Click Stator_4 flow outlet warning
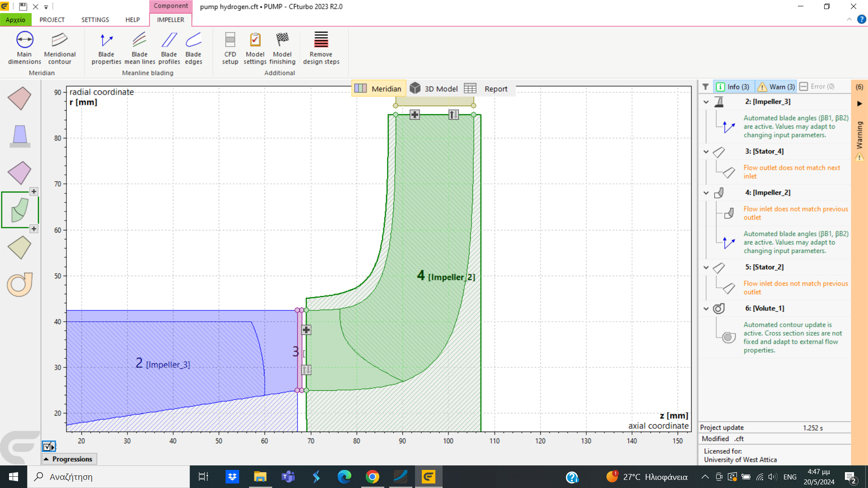Screen dimensions: 868x488 (791, 172)
